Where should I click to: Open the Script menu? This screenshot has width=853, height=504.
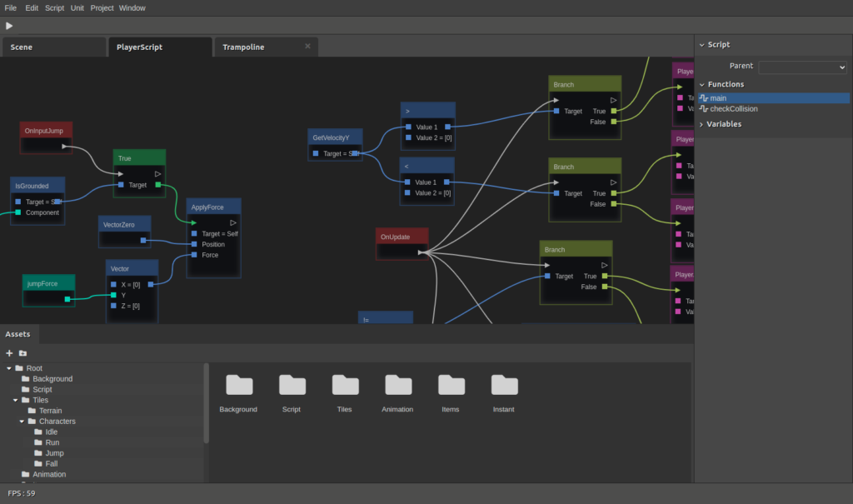tap(54, 7)
